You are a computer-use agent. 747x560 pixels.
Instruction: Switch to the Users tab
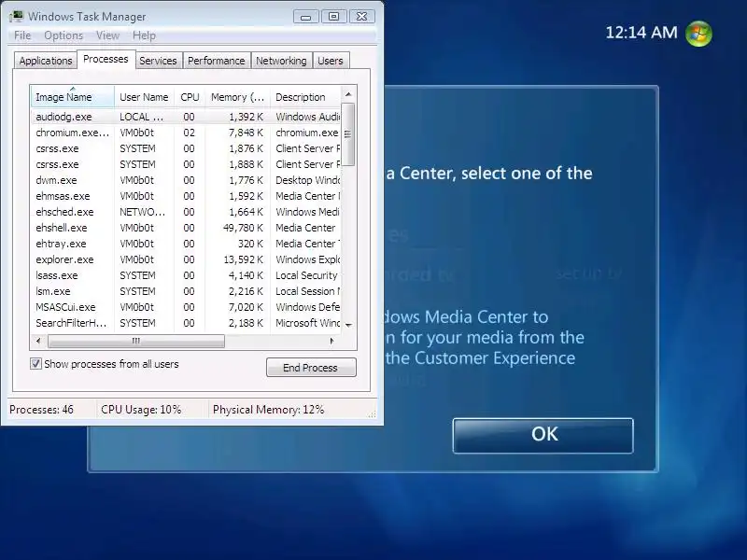point(331,61)
